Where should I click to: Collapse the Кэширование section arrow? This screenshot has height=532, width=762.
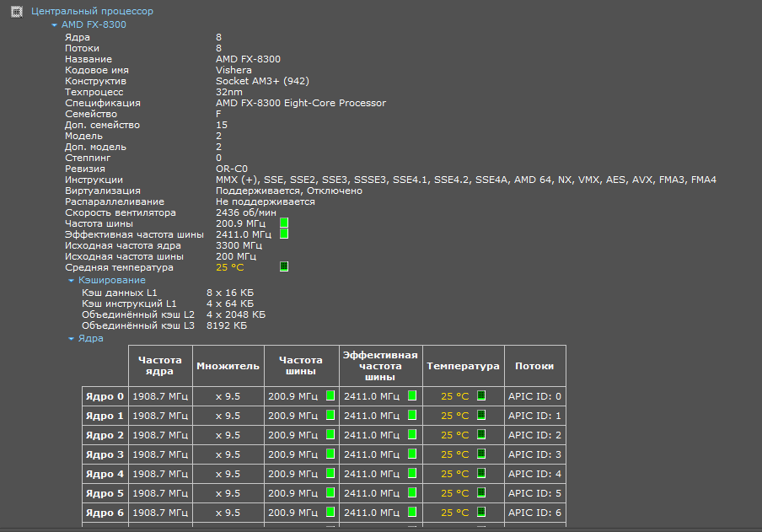point(71,281)
